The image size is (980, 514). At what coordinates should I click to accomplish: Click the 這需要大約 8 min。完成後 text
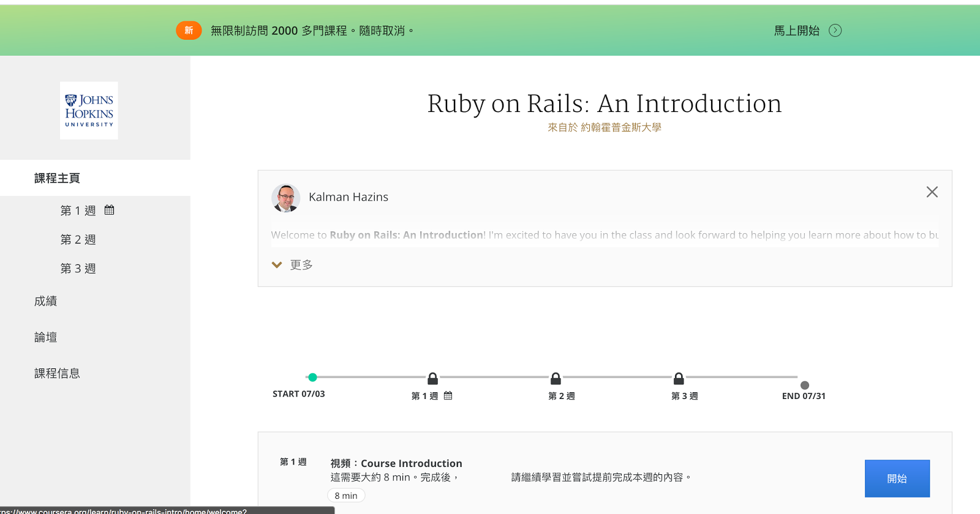point(395,477)
